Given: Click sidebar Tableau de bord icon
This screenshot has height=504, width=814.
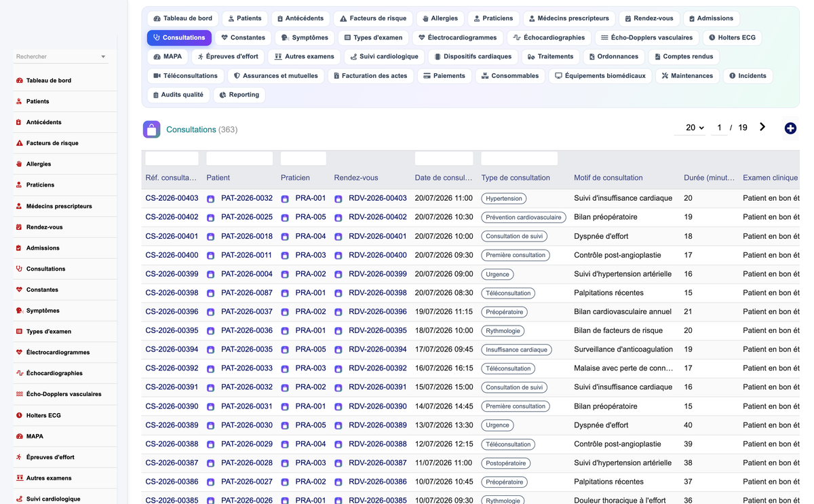Looking at the screenshot, I should pyautogui.click(x=19, y=81).
